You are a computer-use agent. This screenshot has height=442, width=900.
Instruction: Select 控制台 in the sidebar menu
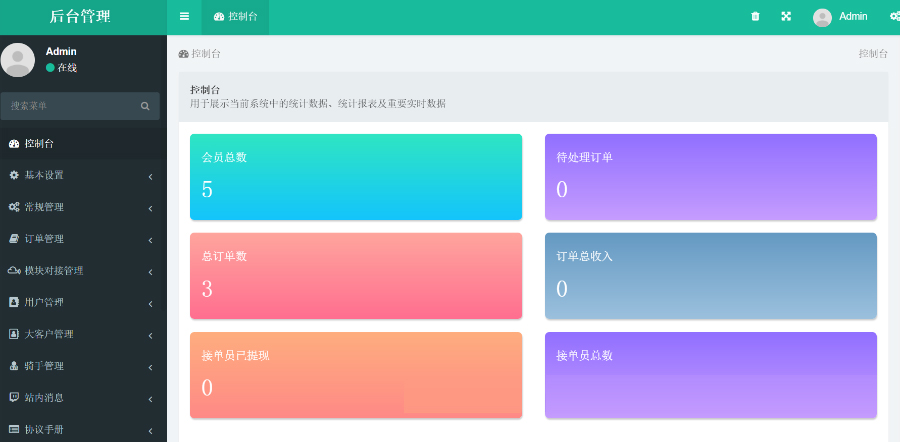point(40,144)
